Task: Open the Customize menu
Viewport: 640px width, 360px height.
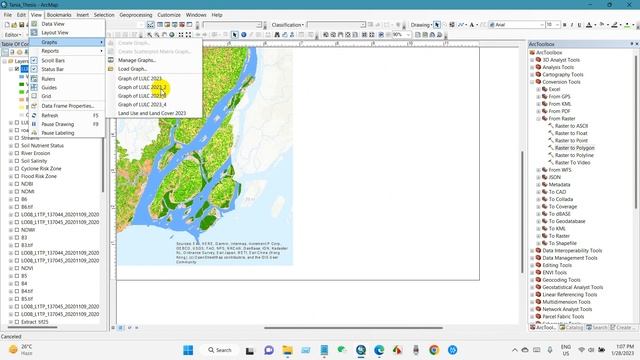Action: 169,15
